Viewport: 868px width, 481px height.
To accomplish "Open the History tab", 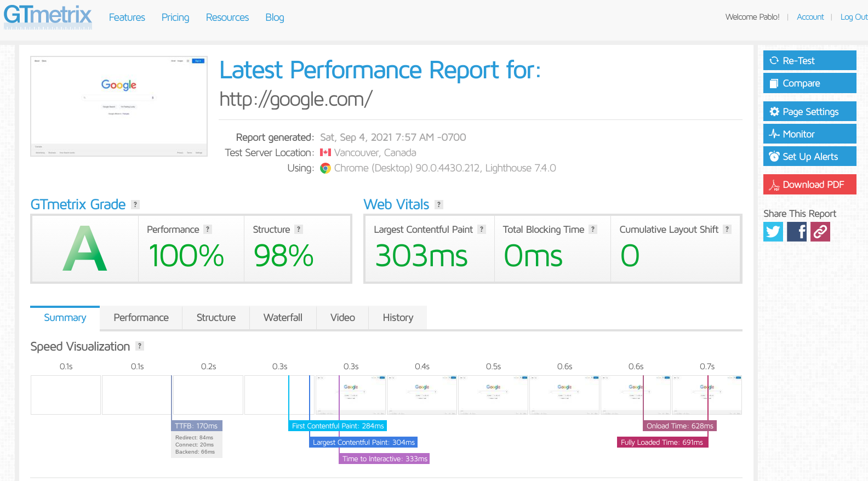I will click(398, 318).
